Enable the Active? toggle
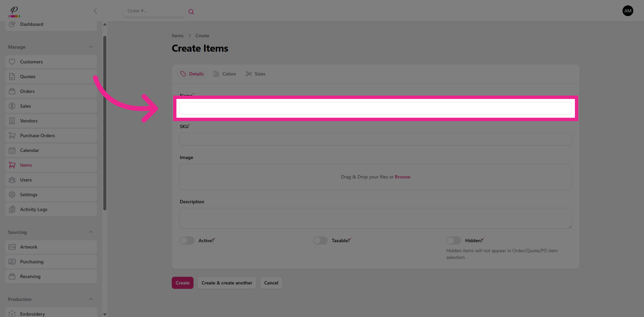The height and width of the screenshot is (317, 644). [187, 241]
